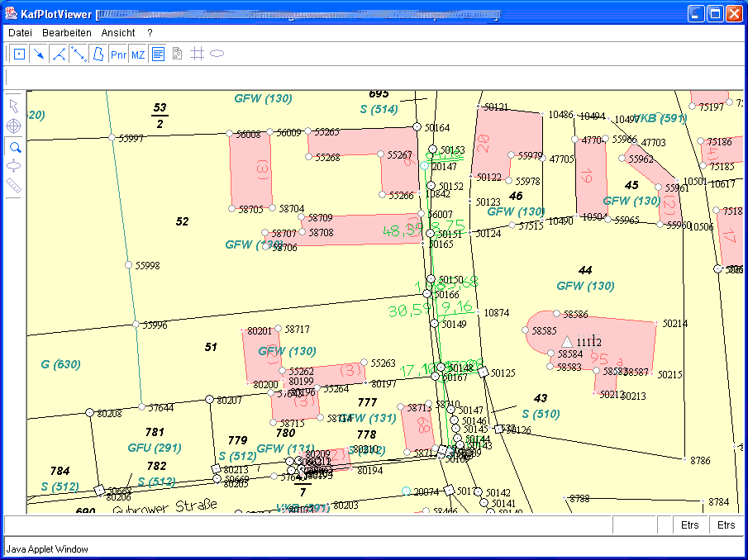Select the crosshair target tool

13,126
